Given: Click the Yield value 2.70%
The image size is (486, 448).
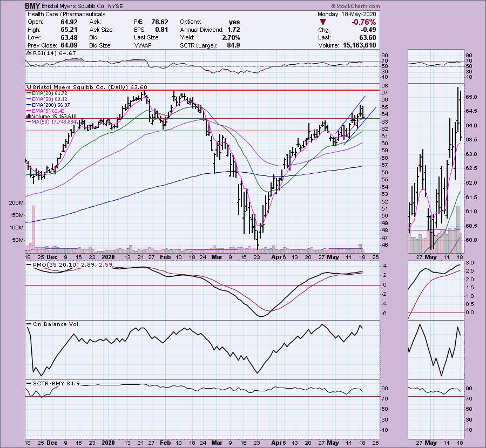Looking at the screenshot, I should (x=231, y=37).
